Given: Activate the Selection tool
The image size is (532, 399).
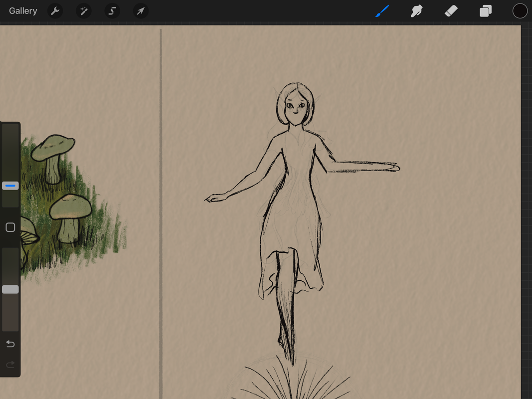Looking at the screenshot, I should tap(112, 11).
